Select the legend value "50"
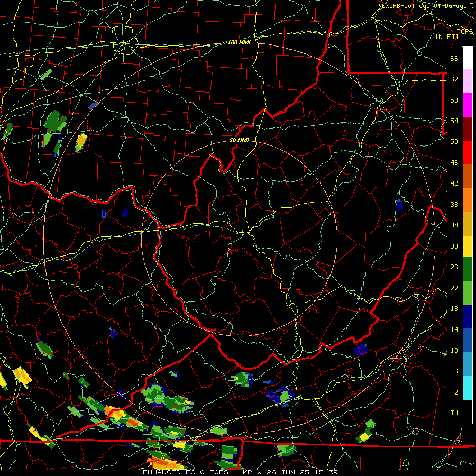 454,141
